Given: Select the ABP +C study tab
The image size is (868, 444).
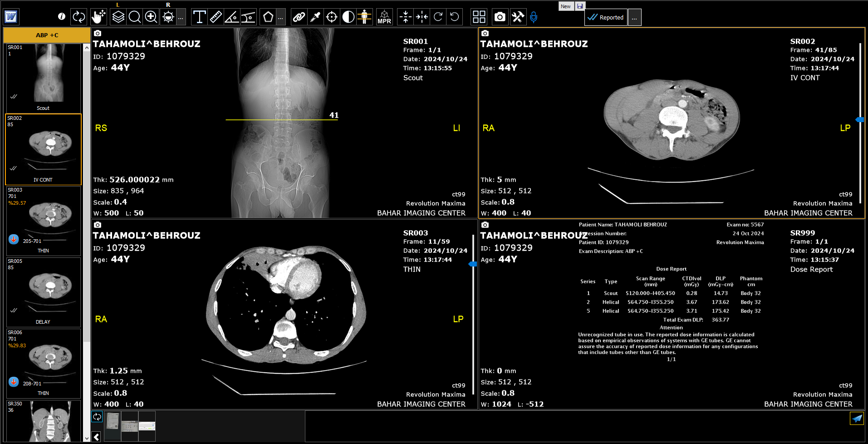Looking at the screenshot, I should pyautogui.click(x=47, y=35).
